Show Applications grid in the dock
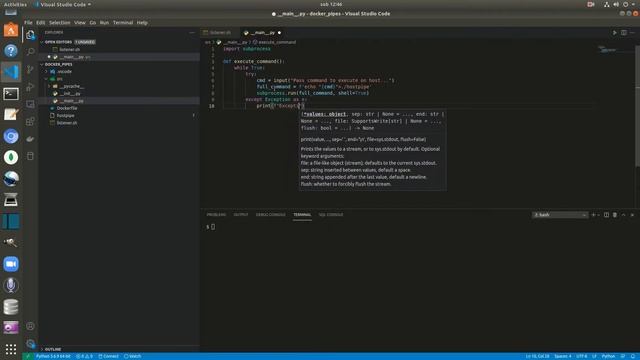640x360 pixels. tap(11, 349)
